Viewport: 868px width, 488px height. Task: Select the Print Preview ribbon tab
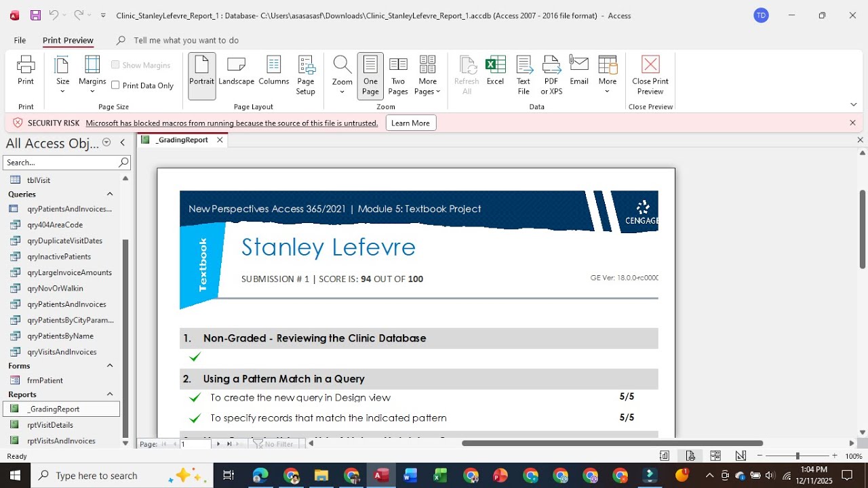[x=68, y=40]
